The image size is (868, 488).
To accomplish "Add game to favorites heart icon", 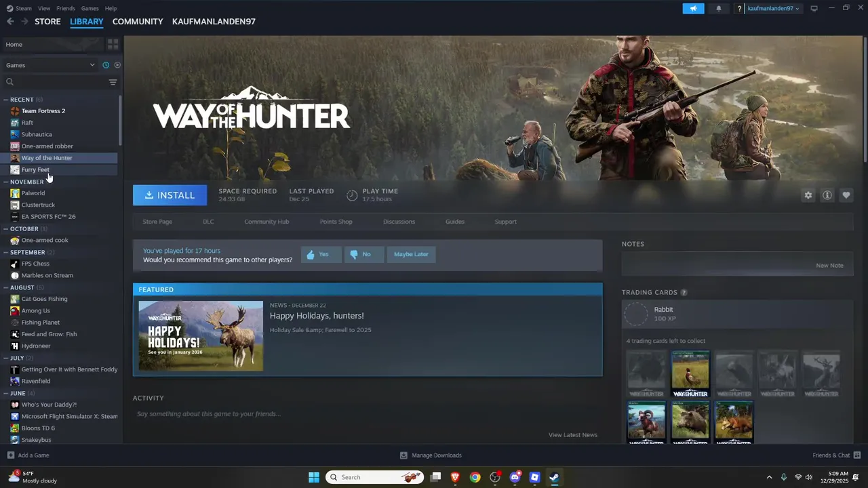I will pyautogui.click(x=846, y=195).
